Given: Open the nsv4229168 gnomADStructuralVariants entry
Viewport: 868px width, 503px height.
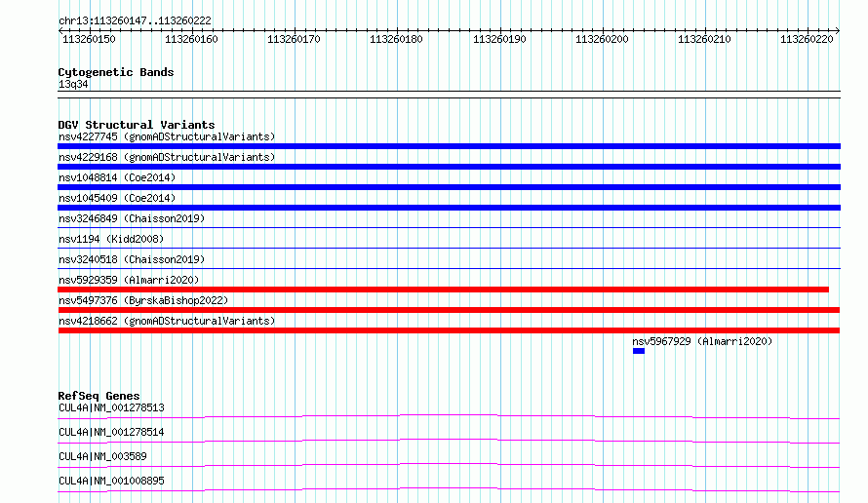Looking at the screenshot, I should click(167, 157).
